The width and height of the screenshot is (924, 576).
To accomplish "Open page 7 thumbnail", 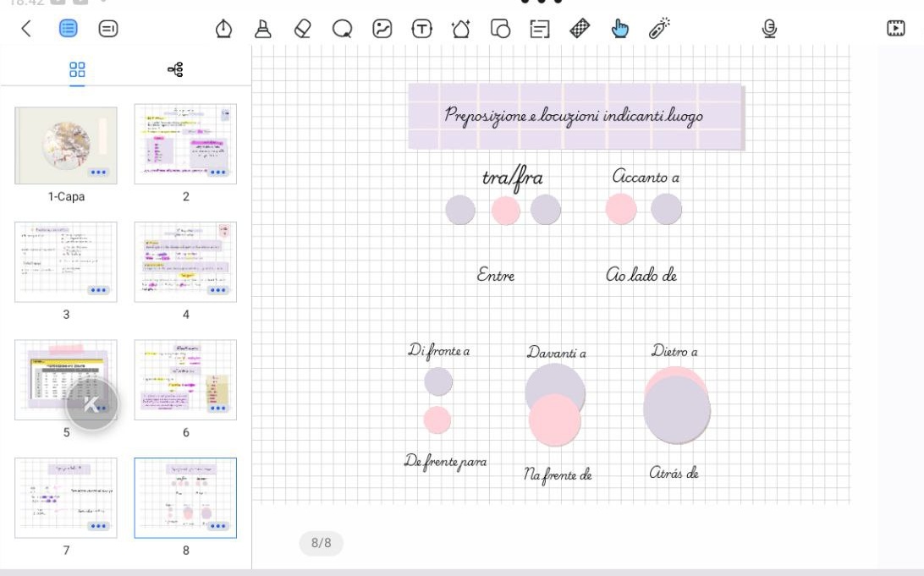I will [x=66, y=497].
